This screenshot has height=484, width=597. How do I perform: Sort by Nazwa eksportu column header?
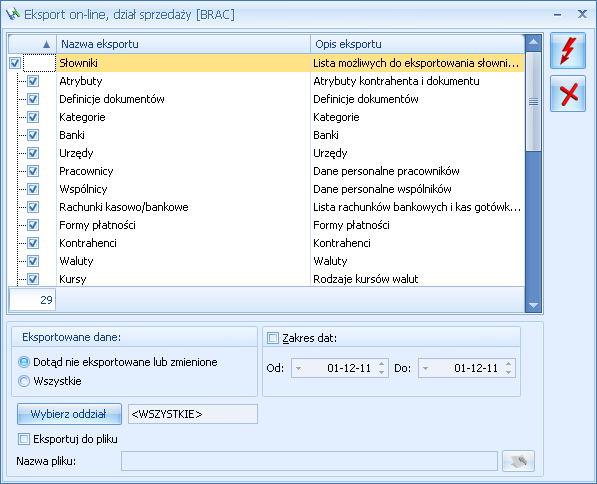pos(183,44)
